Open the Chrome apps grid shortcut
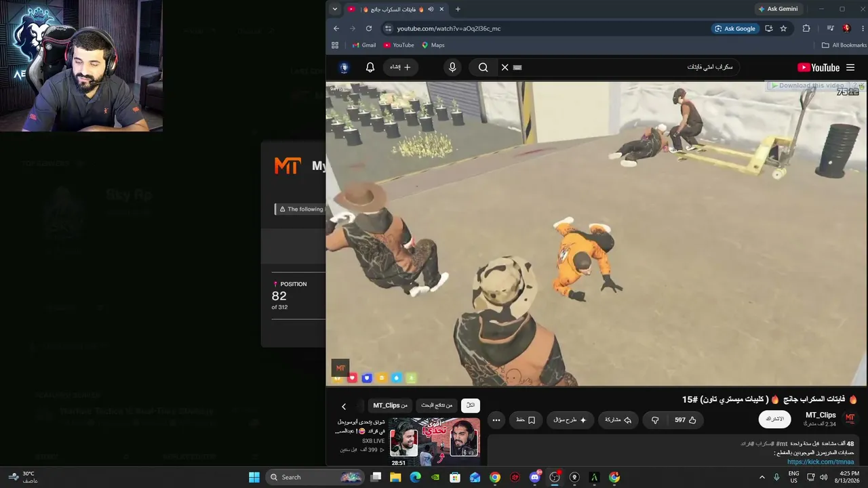 [x=335, y=45]
